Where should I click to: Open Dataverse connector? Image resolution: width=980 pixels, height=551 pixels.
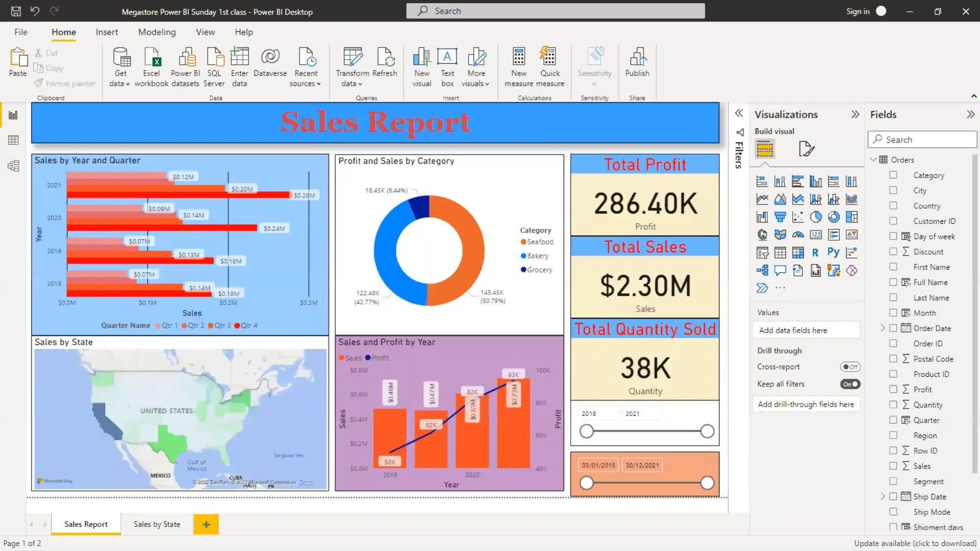click(270, 63)
